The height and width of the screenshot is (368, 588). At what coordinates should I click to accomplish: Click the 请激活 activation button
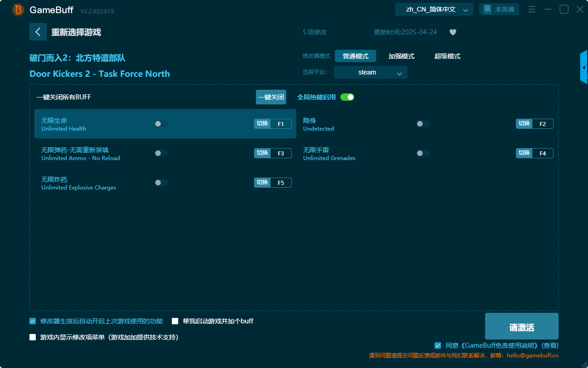[x=521, y=326]
